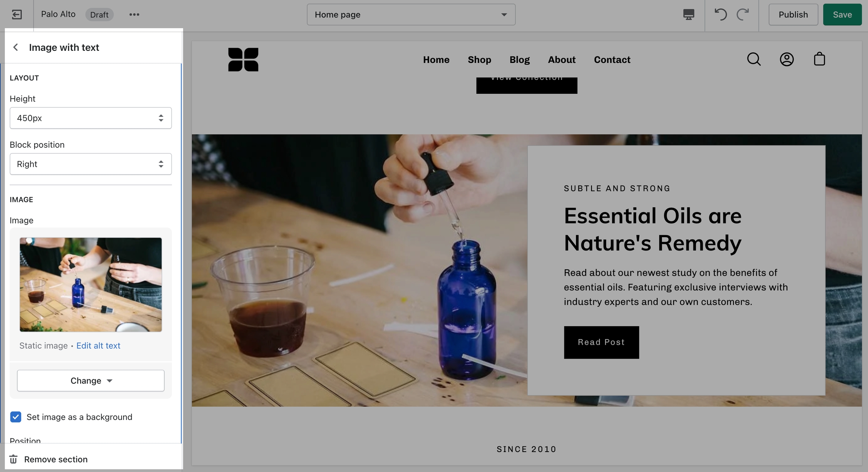Open the shopping bag cart icon
Viewport: 868px width, 472px height.
819,59
